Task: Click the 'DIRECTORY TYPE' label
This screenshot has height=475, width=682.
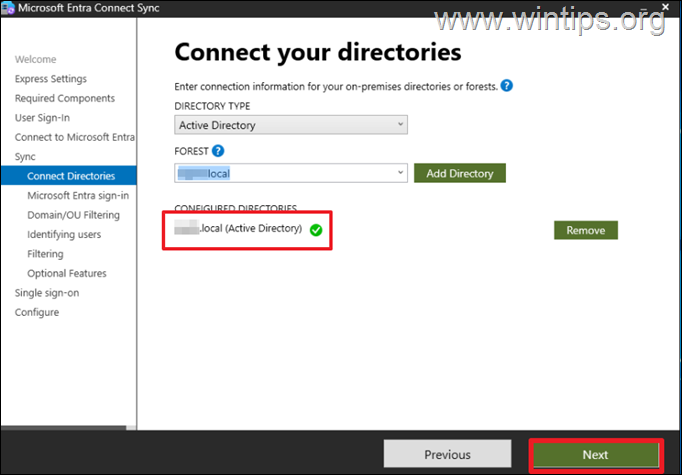Action: [212, 106]
